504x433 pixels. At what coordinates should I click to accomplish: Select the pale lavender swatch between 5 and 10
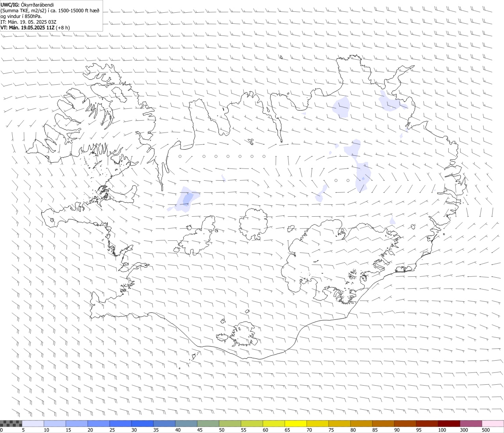(x=33, y=423)
